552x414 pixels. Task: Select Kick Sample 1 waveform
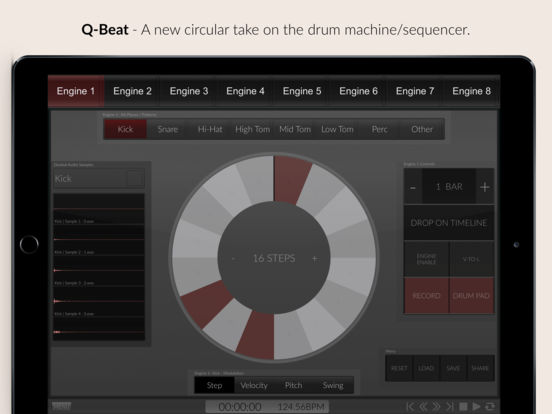click(99, 209)
